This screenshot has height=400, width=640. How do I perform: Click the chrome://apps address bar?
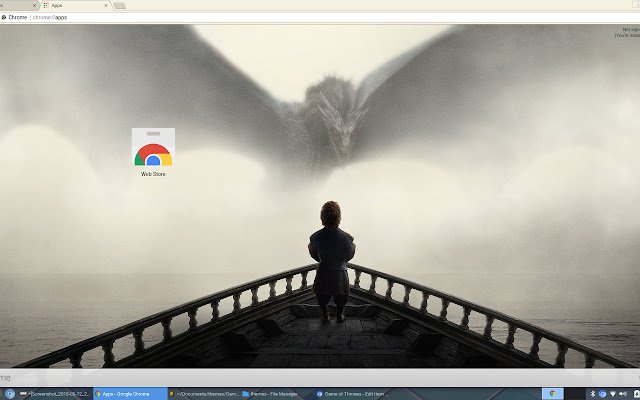point(320,18)
